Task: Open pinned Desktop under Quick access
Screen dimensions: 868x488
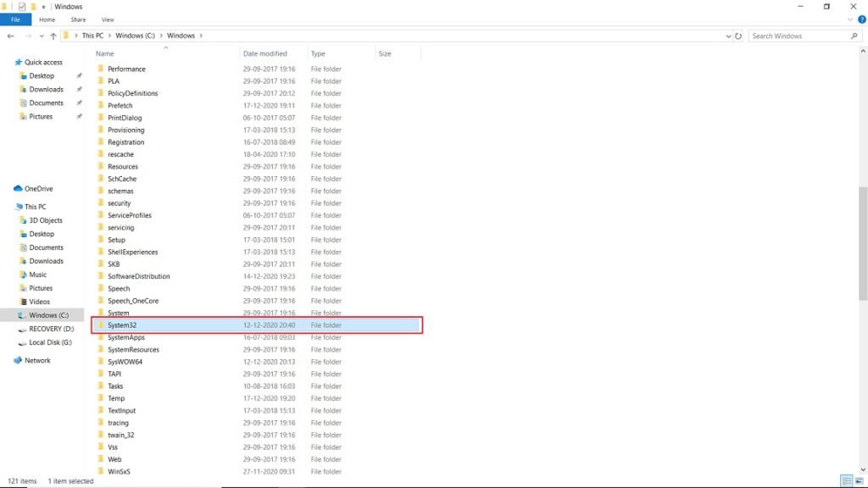Action: tap(42, 75)
